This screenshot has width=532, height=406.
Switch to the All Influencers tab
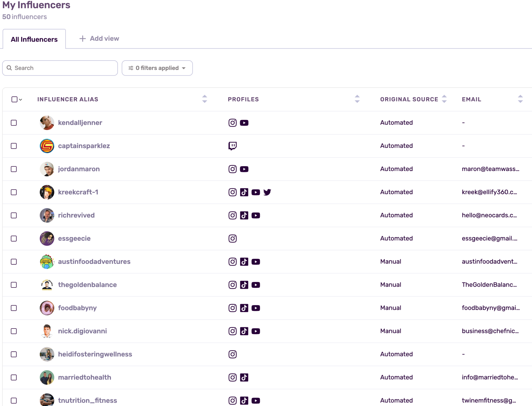[34, 39]
